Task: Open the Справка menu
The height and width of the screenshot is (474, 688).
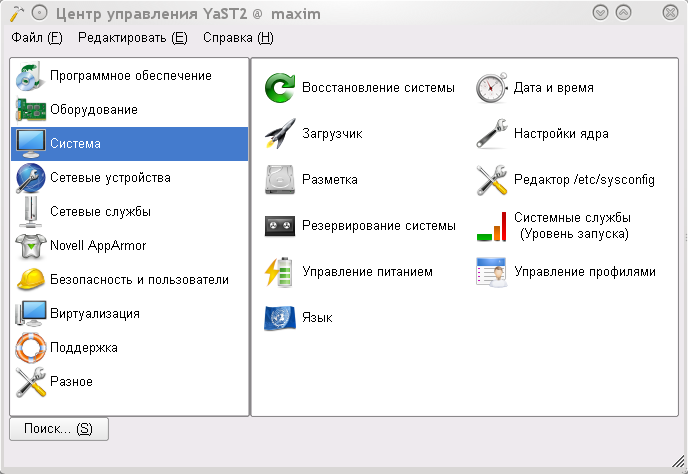Action: [x=238, y=38]
